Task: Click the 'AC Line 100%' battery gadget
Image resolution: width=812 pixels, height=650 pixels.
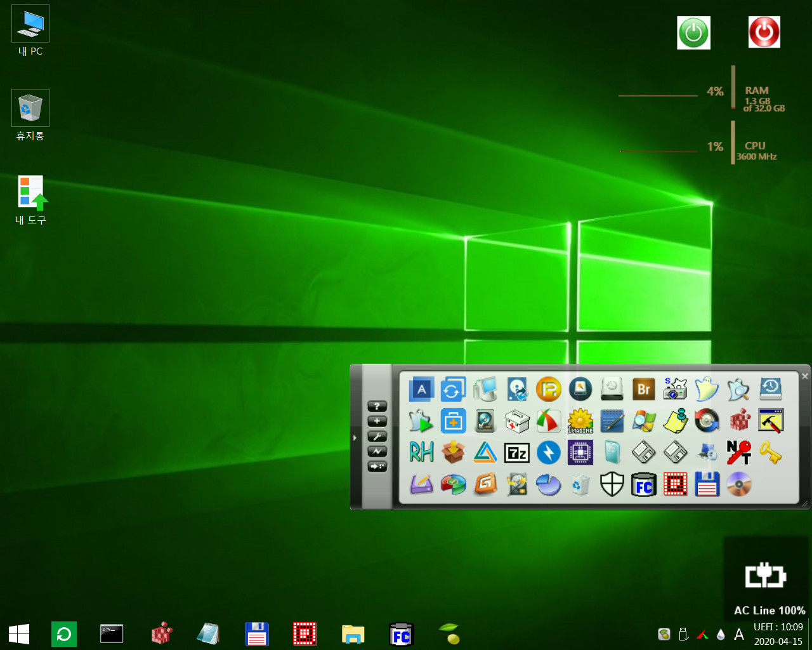Action: [x=767, y=578]
